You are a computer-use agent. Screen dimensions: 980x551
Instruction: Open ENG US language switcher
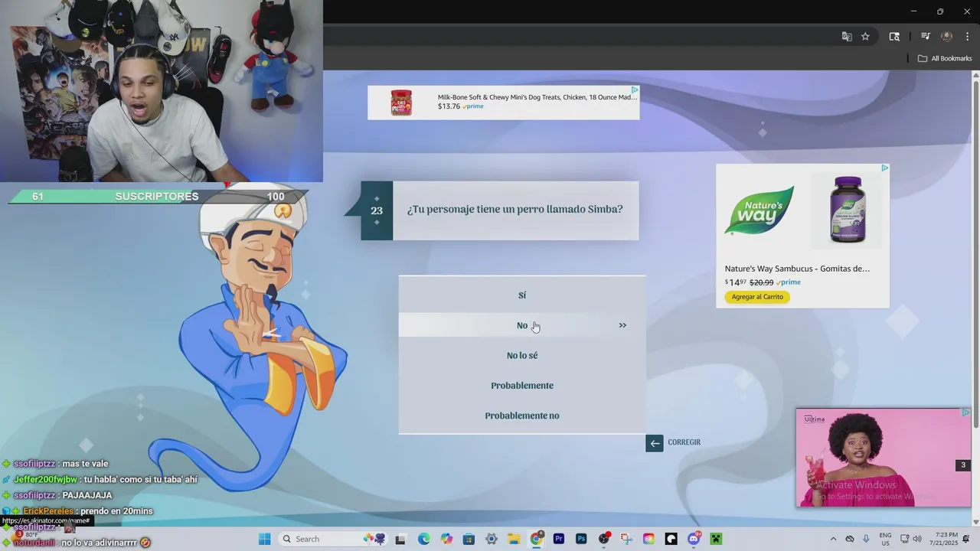[885, 539]
